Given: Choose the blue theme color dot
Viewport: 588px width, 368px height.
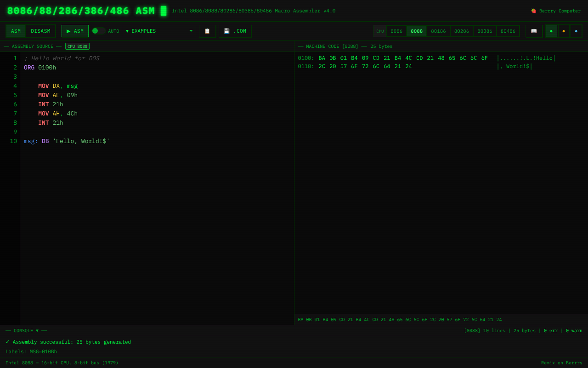Looking at the screenshot, I should tap(576, 31).
